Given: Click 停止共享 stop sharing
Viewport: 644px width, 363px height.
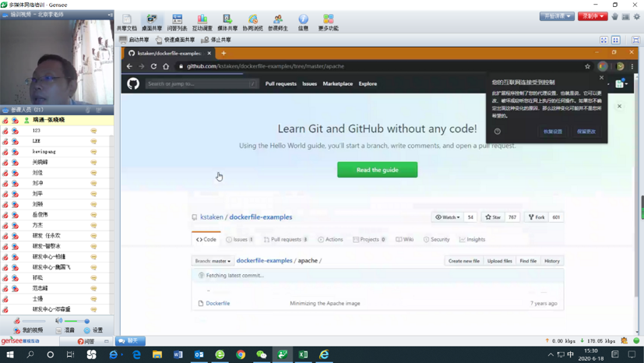Looking at the screenshot, I should tap(216, 40).
